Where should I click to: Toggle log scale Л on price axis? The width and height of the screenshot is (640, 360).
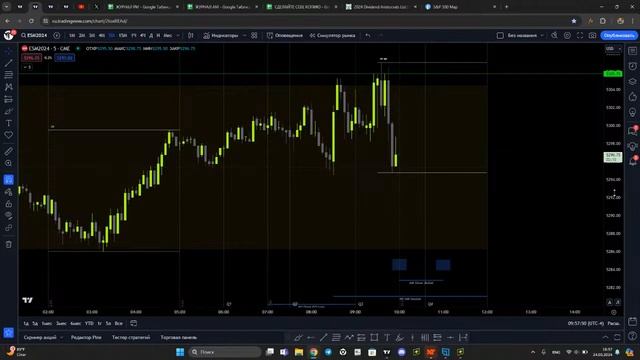(x=618, y=302)
